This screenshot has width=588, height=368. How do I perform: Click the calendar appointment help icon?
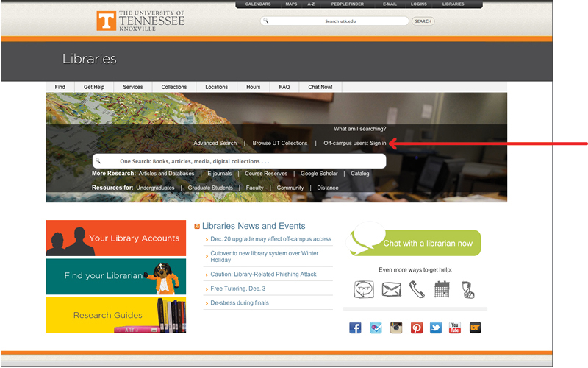pyautogui.click(x=442, y=289)
